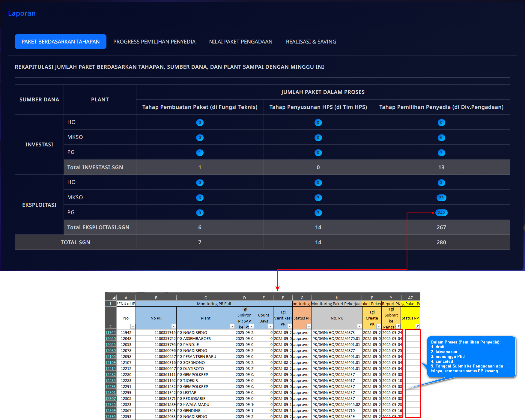Viewport: 525px width, 420px height.
Task: Open the Tgl Create PK filter dropdown
Action: coord(378,326)
